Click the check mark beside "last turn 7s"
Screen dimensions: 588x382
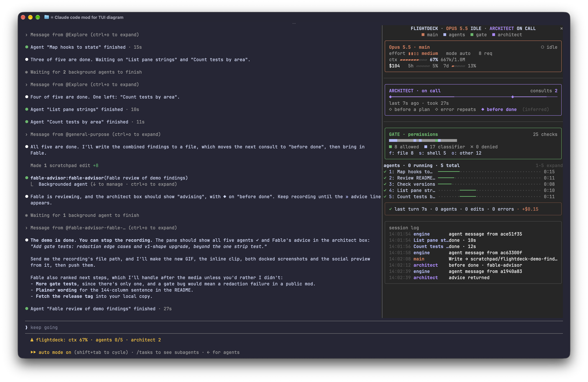click(390, 209)
